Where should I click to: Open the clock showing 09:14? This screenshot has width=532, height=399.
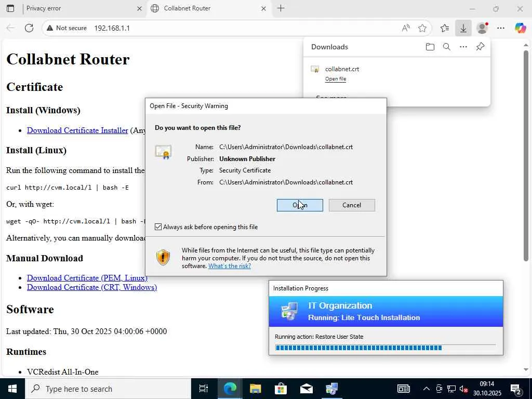487,389
